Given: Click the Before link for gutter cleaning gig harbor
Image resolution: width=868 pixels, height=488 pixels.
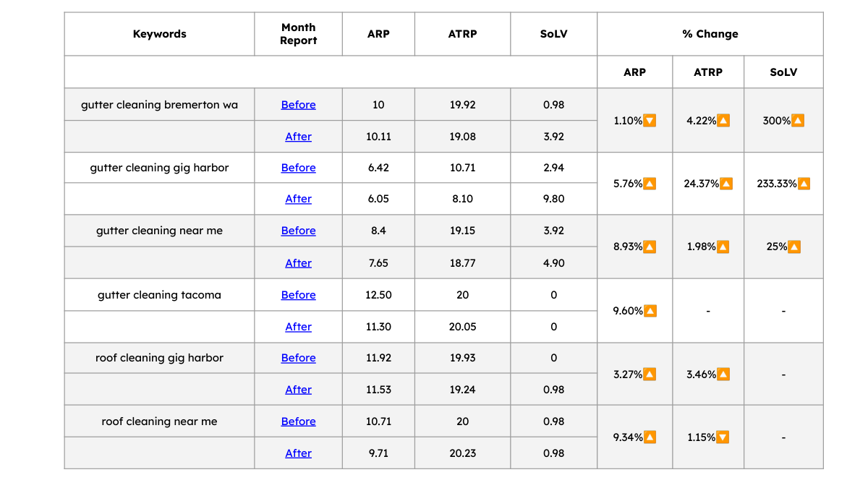Looking at the screenshot, I should (x=298, y=168).
